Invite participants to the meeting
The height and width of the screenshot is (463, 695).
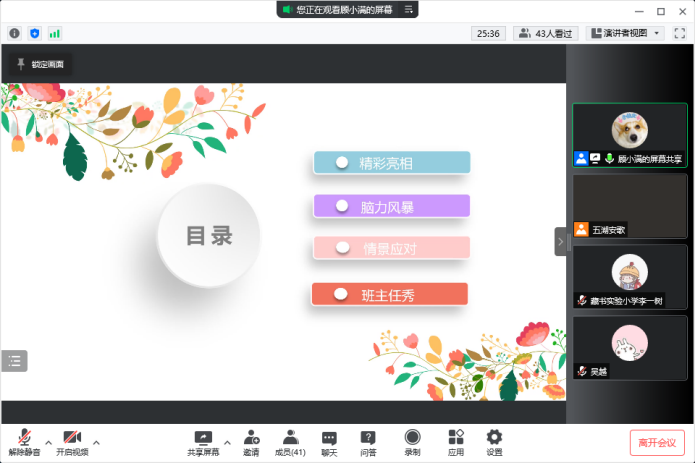(251, 443)
